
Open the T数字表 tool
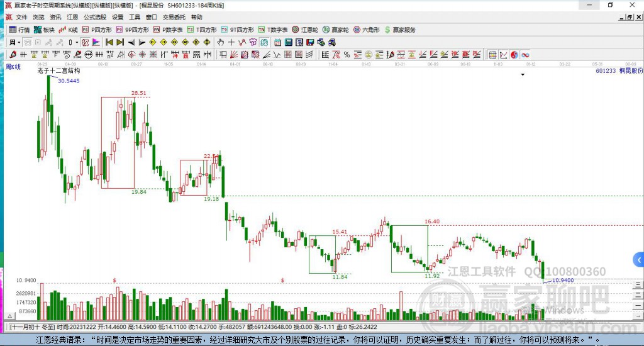pos(273,30)
